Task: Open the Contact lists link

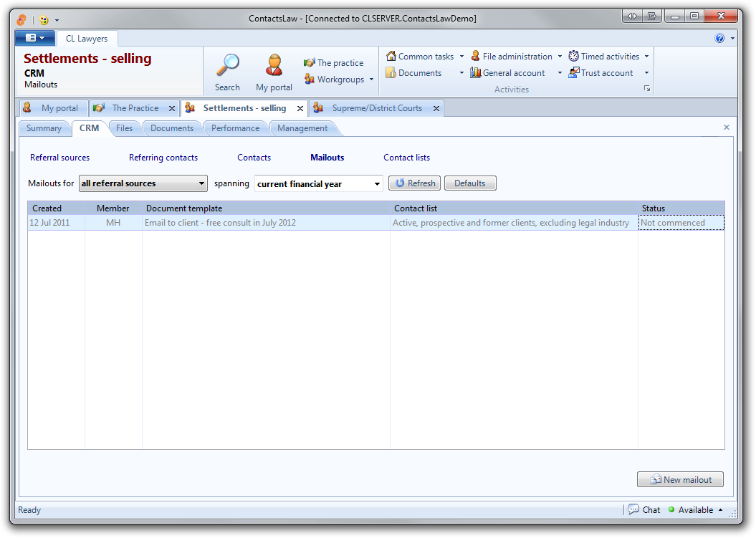Action: (406, 158)
